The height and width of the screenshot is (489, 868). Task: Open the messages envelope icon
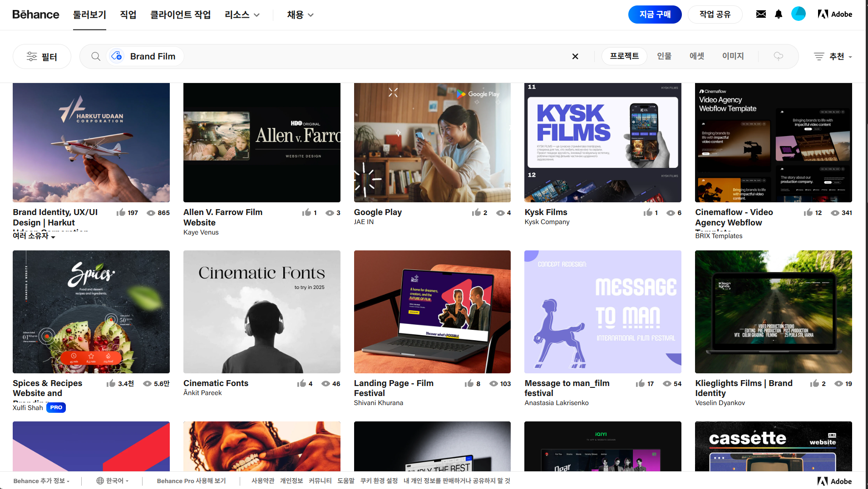761,14
